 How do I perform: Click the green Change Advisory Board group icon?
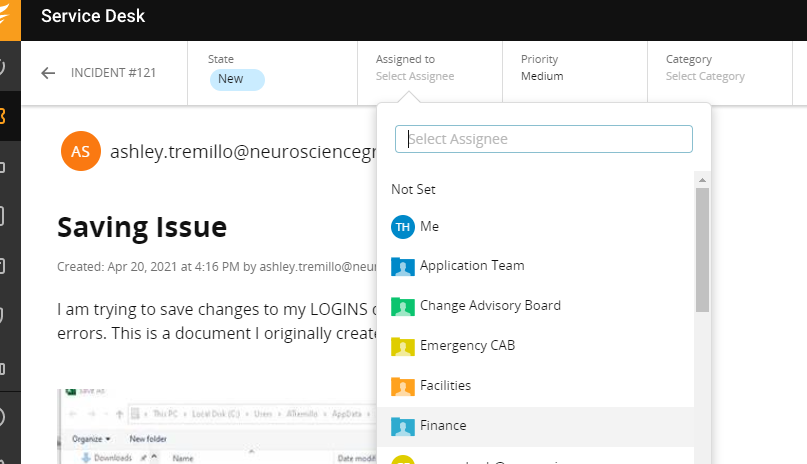click(x=402, y=306)
